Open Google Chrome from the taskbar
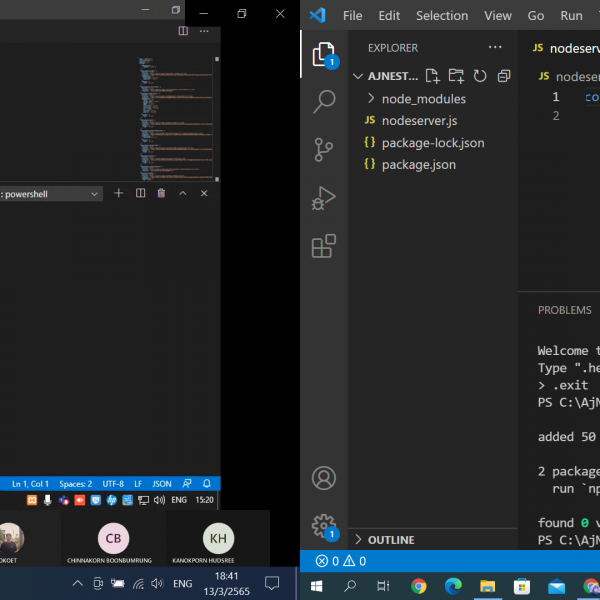The width and height of the screenshot is (600, 600). click(419, 586)
